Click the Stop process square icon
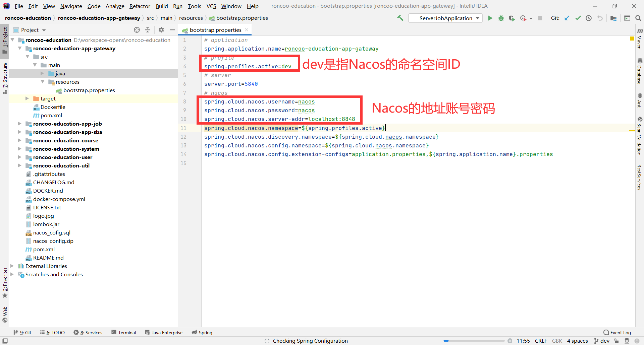 (x=540, y=18)
